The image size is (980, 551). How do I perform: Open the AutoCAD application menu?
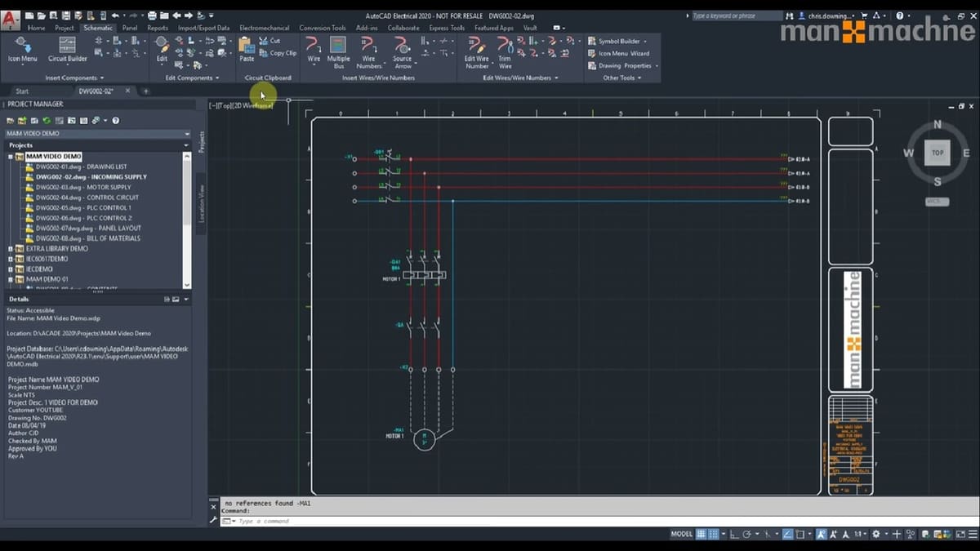(x=11, y=19)
